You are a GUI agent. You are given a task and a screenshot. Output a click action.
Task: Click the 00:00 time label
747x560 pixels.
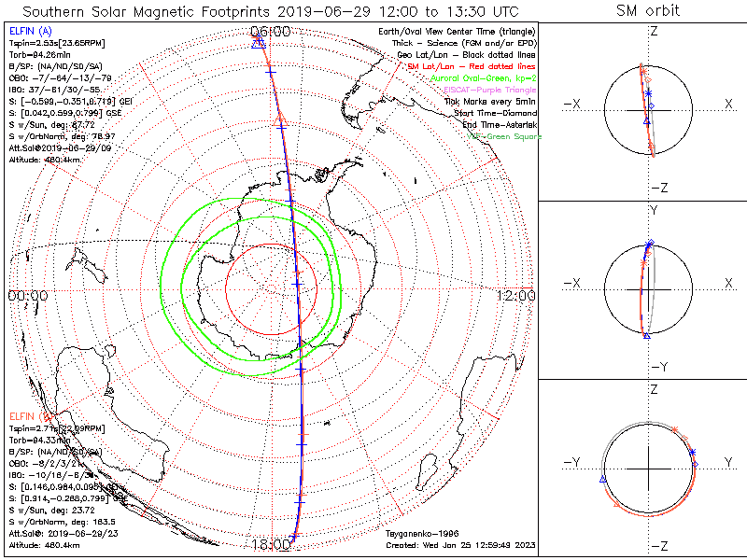click(x=27, y=295)
